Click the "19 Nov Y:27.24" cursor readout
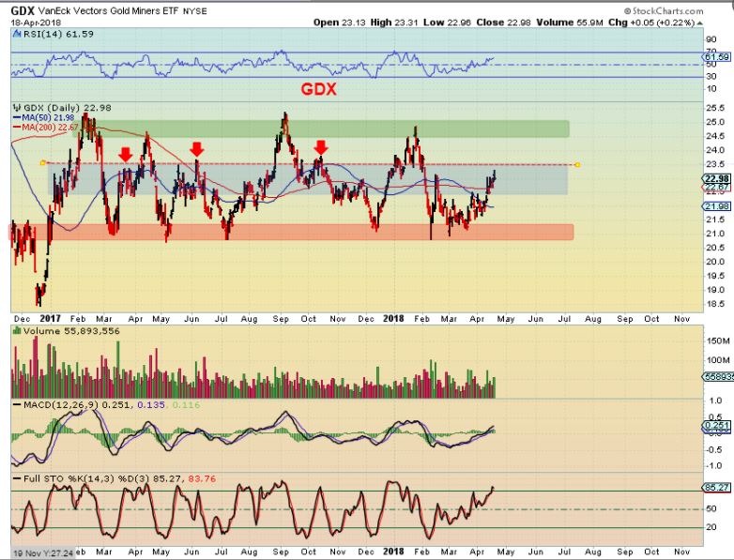The height and width of the screenshot is (560, 734). coord(42,553)
